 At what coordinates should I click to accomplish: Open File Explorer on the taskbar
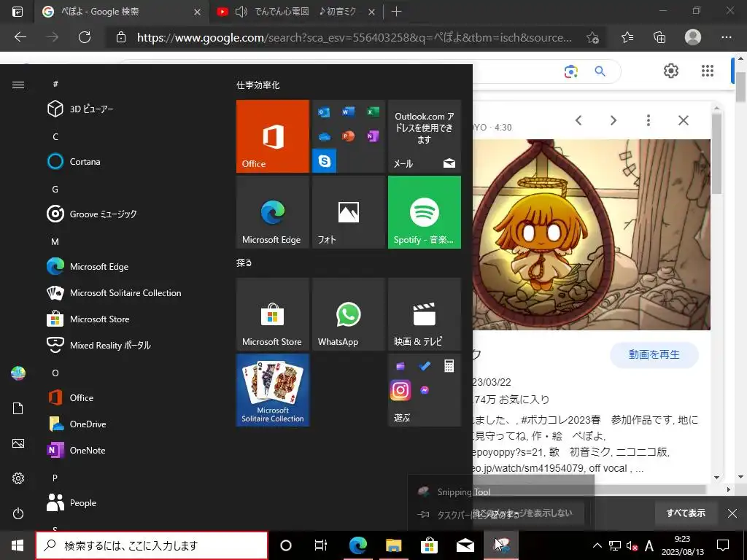393,545
